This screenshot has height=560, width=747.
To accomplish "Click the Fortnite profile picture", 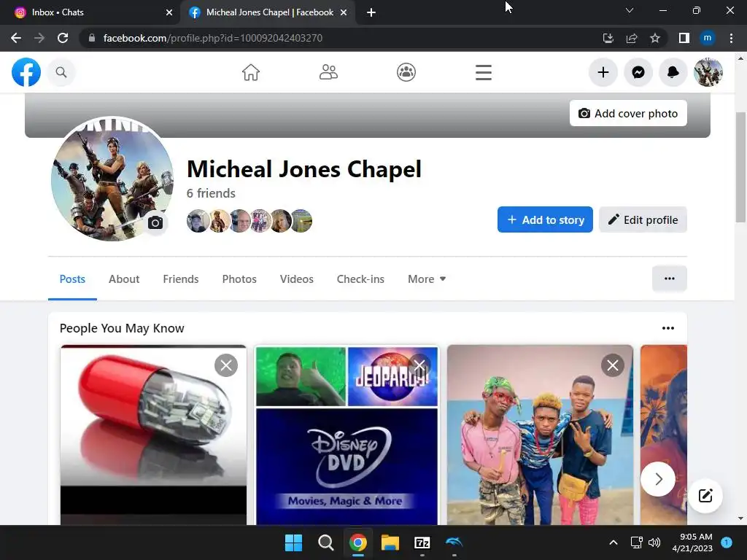I will [112, 179].
